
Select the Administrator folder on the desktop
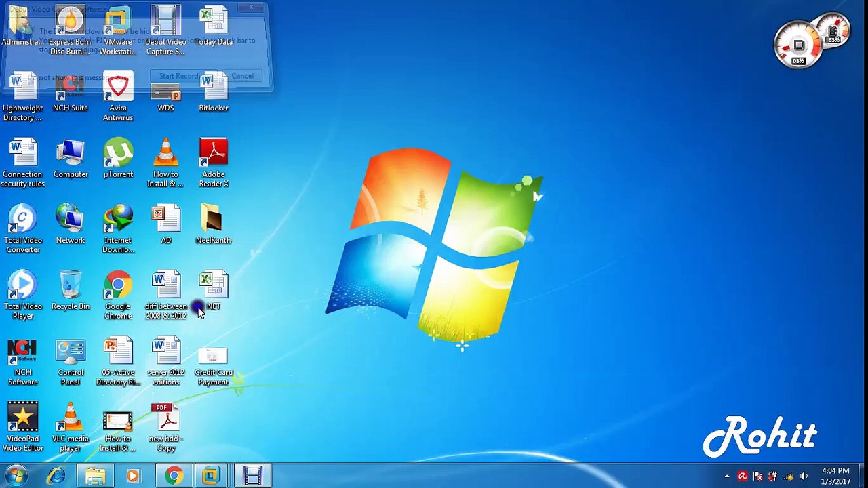click(22, 27)
